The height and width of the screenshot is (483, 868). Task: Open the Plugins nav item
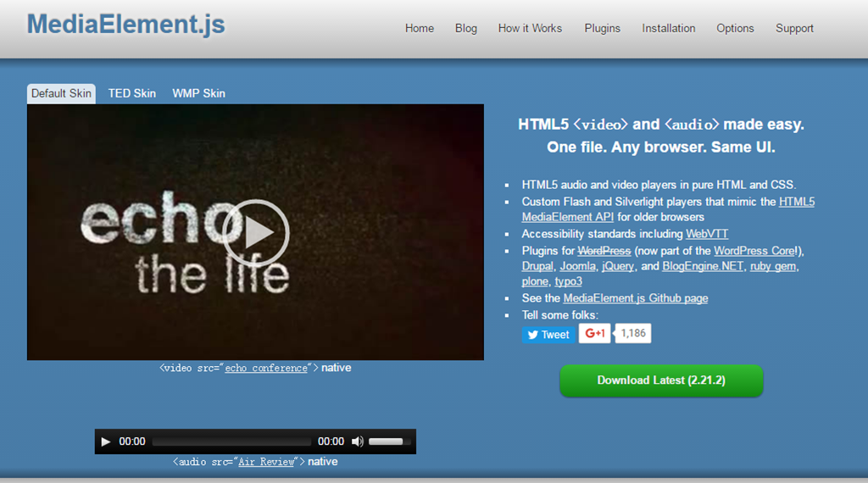point(603,28)
